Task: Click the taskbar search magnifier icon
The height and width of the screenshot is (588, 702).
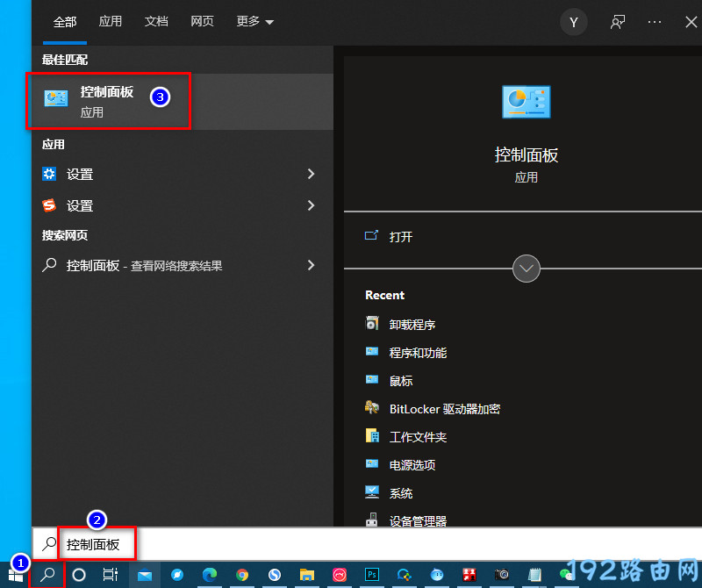Action: (49, 575)
